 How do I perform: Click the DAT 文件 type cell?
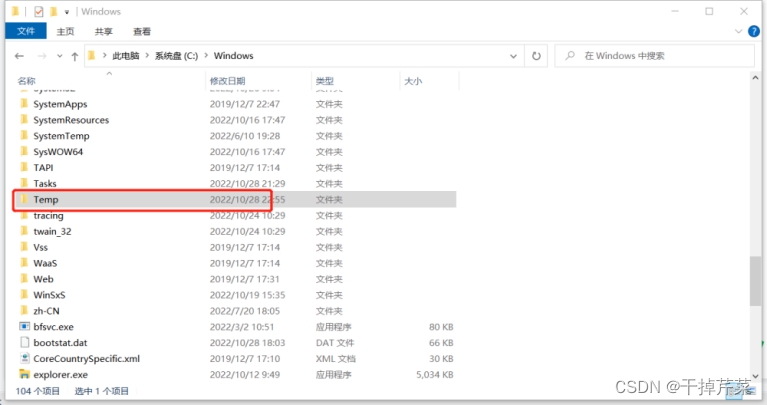[335, 343]
